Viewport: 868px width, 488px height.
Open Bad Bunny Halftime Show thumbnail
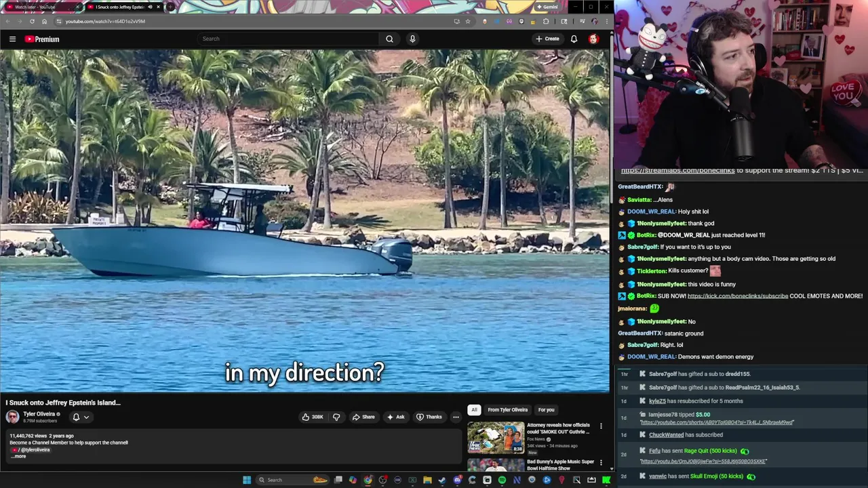(x=496, y=465)
